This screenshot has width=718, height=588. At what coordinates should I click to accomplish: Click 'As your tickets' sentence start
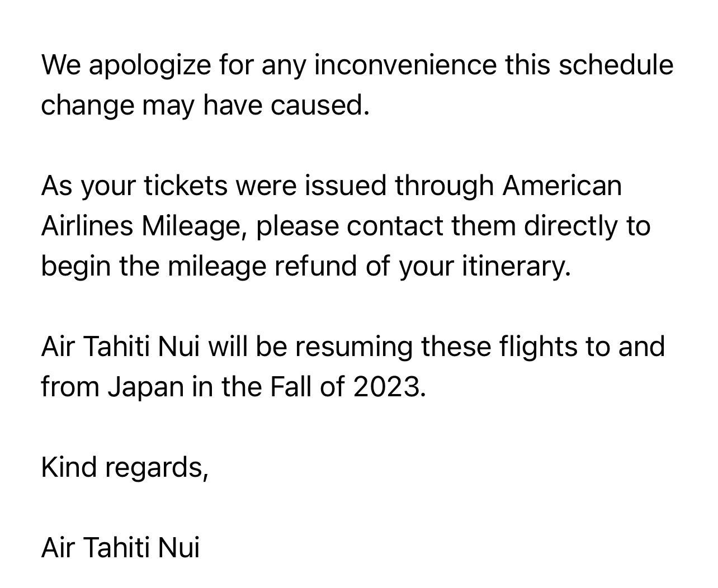tap(135, 186)
